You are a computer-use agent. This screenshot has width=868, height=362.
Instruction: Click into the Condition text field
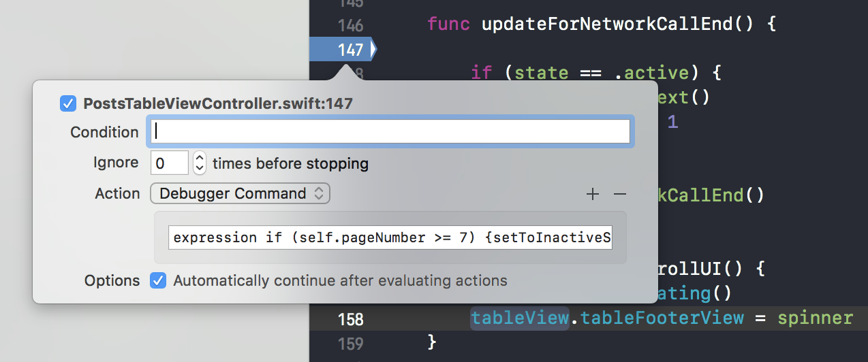coord(390,131)
